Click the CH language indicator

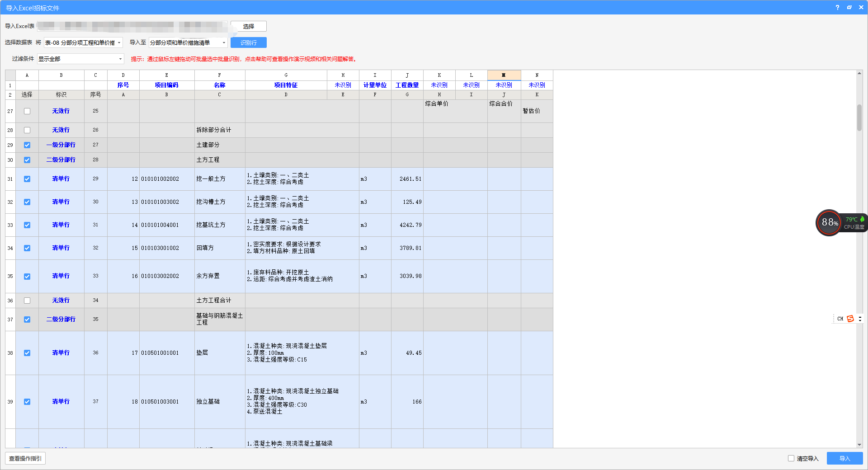pyautogui.click(x=840, y=319)
